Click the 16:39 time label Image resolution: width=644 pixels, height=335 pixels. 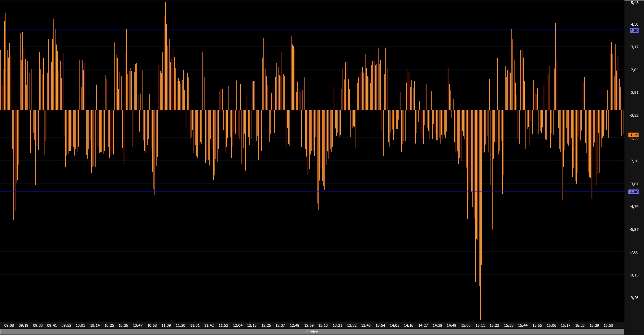pos(594,325)
